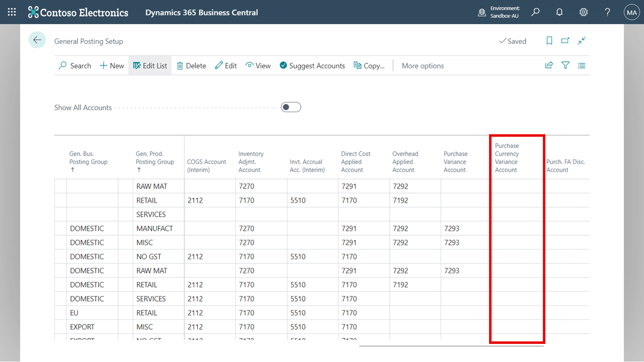Open the Copy... action

(x=369, y=65)
